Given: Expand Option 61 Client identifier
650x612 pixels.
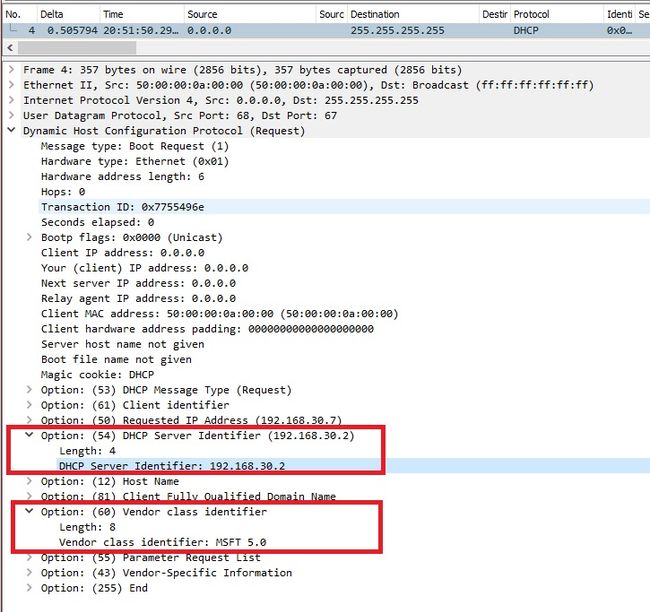Looking at the screenshot, I should pyautogui.click(x=29, y=405).
